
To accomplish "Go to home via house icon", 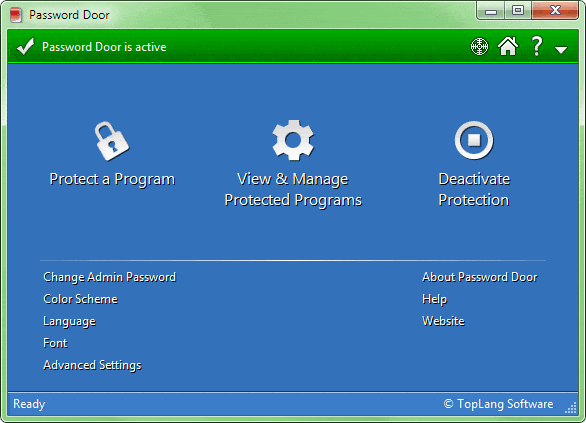I will (508, 46).
